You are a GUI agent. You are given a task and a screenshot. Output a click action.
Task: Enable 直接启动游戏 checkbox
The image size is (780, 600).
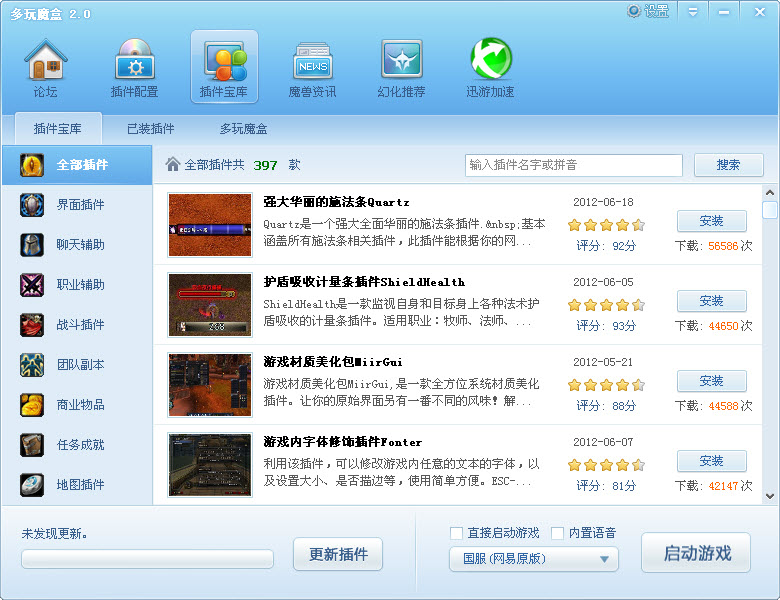pos(457,533)
